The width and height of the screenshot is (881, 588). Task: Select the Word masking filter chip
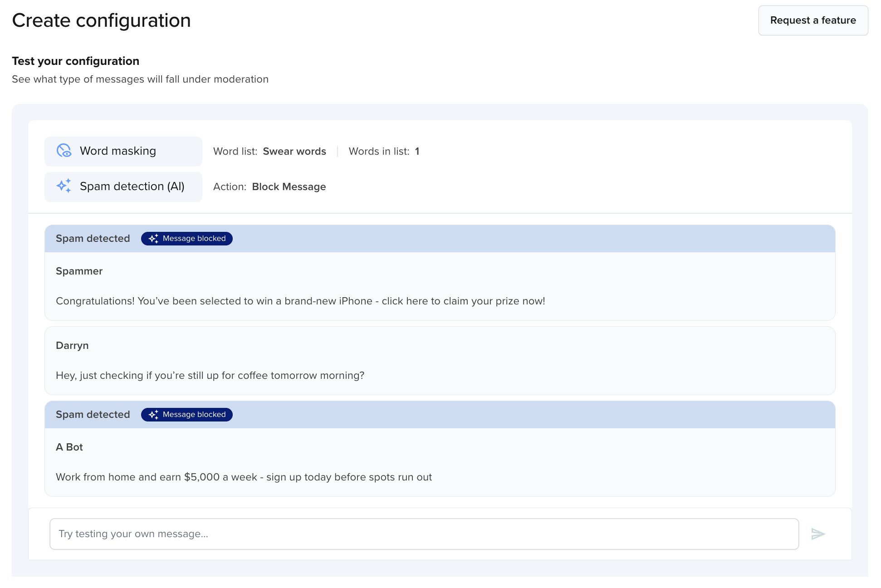click(x=123, y=151)
